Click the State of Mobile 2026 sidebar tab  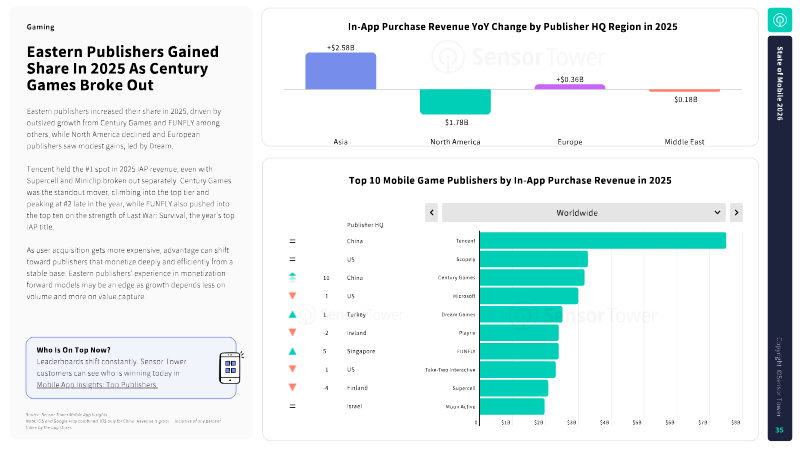click(780, 98)
